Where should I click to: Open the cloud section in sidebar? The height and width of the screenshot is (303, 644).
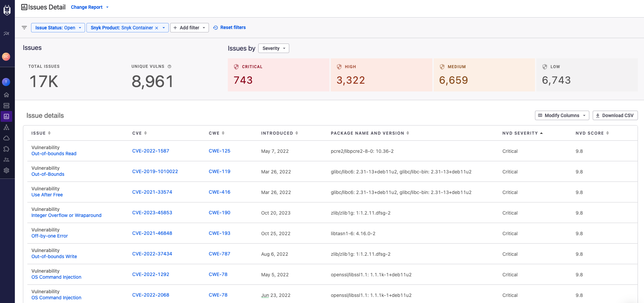[6, 138]
